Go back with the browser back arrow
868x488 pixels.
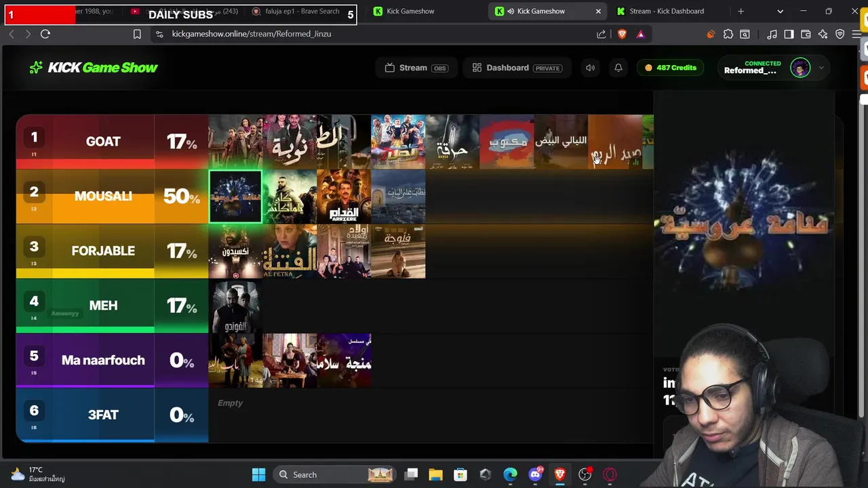(x=12, y=34)
